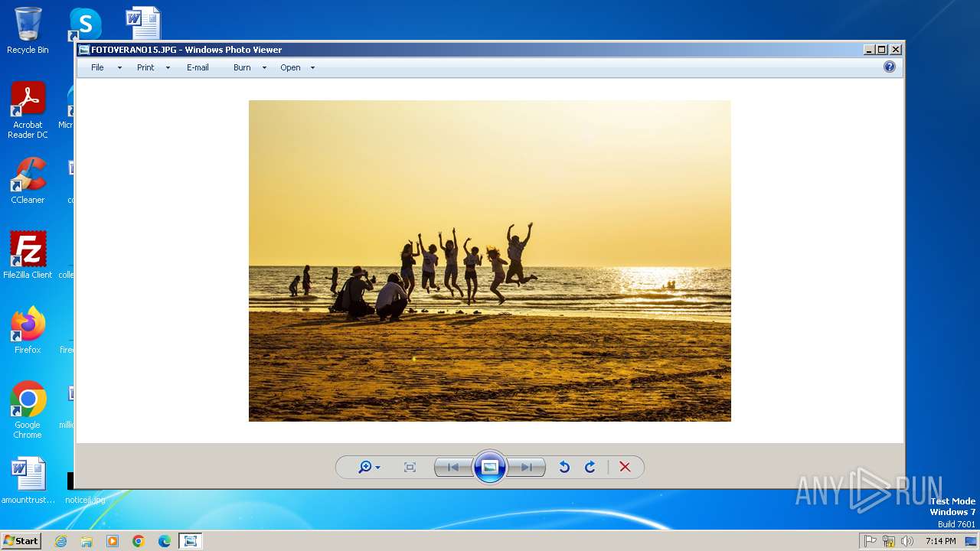Open the Recycle Bin desktop icon

click(28, 31)
